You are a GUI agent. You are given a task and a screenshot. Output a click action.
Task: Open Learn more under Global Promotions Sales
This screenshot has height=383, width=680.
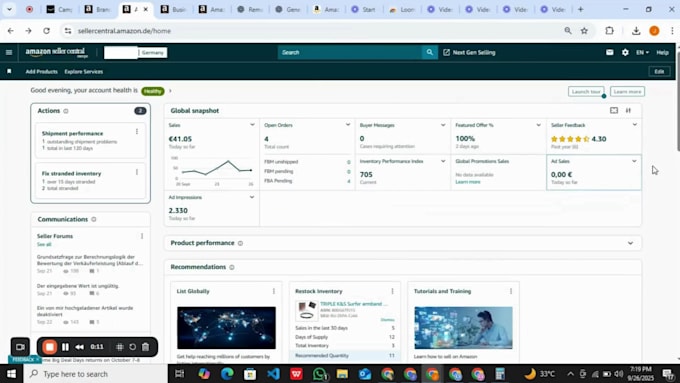click(468, 182)
